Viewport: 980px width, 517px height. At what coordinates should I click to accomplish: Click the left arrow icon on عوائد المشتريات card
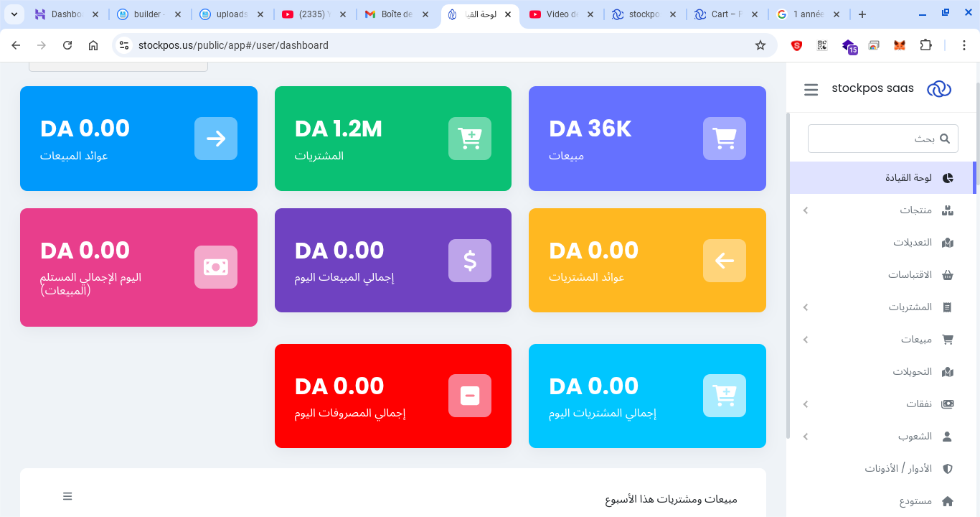coord(725,261)
